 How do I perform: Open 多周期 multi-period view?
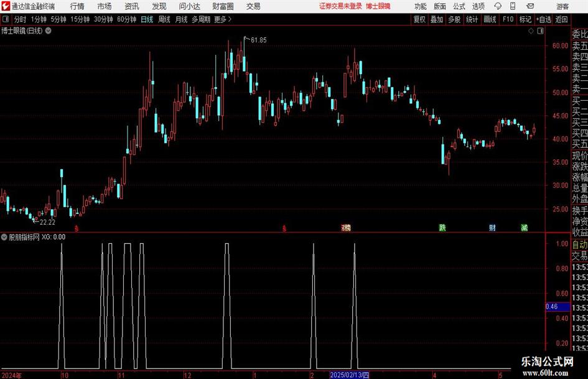pos(201,19)
